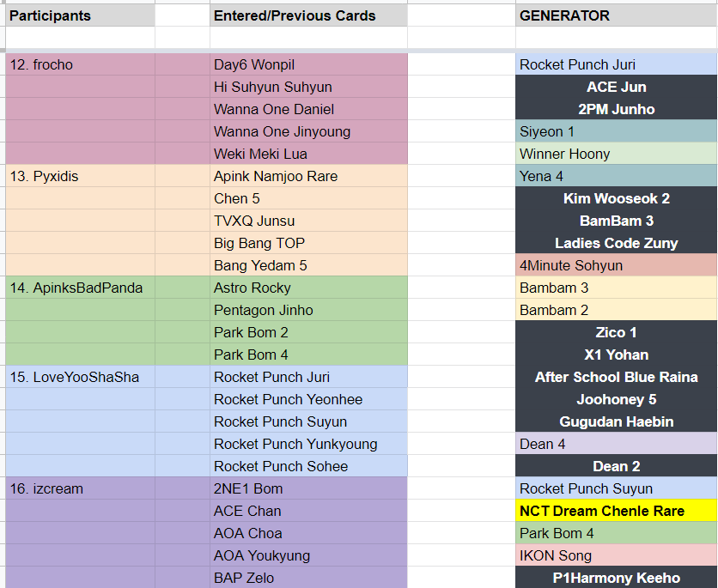Click the Kim Wooseok 2 cell
Viewport: 718px width, 588px height.
(617, 198)
